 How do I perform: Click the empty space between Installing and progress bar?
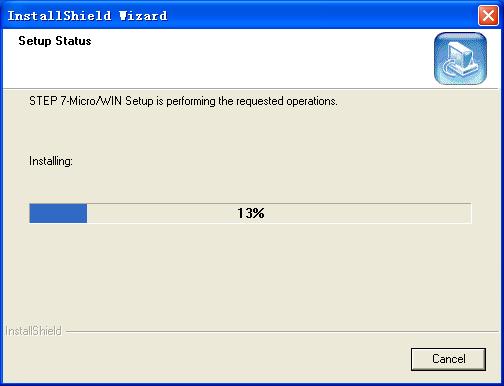click(x=250, y=186)
